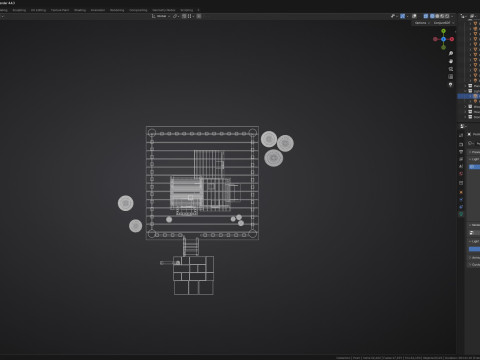
Task: Open the UV Editing workspace tab
Action: click(x=38, y=10)
